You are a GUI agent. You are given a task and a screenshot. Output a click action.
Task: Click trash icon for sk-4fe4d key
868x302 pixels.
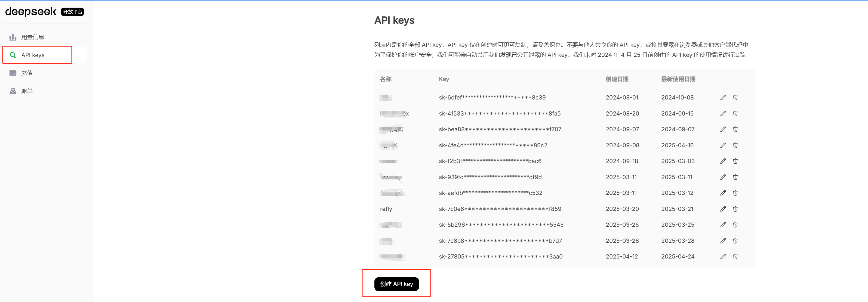point(735,145)
